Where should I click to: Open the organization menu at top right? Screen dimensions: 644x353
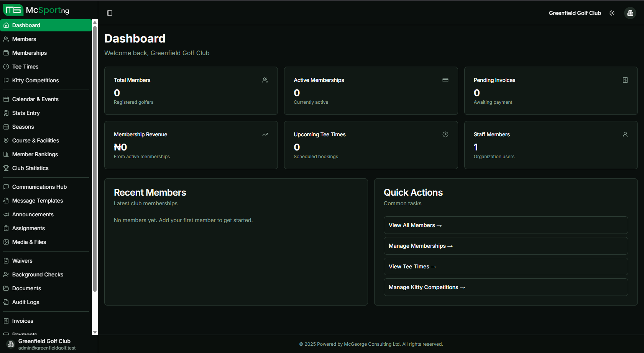[630, 13]
